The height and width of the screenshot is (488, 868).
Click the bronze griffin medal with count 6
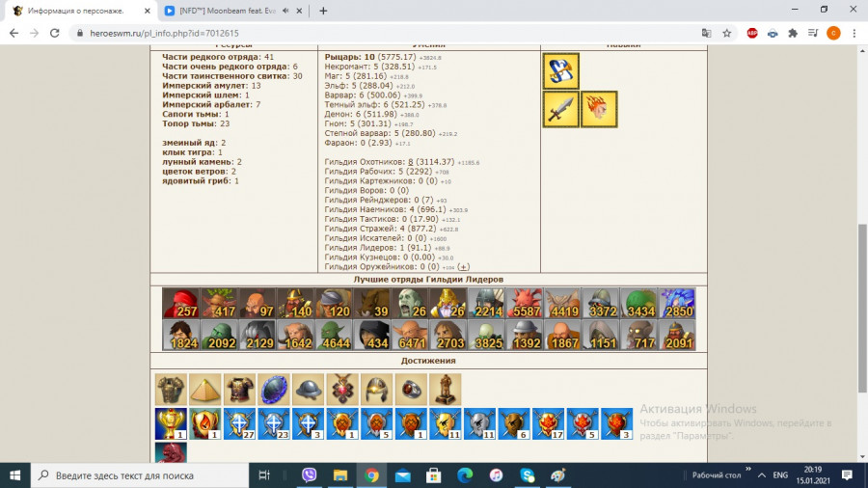[x=514, y=423]
